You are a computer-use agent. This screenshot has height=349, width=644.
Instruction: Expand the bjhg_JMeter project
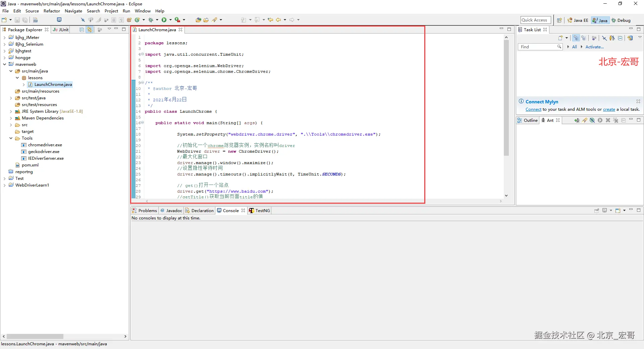coord(5,38)
